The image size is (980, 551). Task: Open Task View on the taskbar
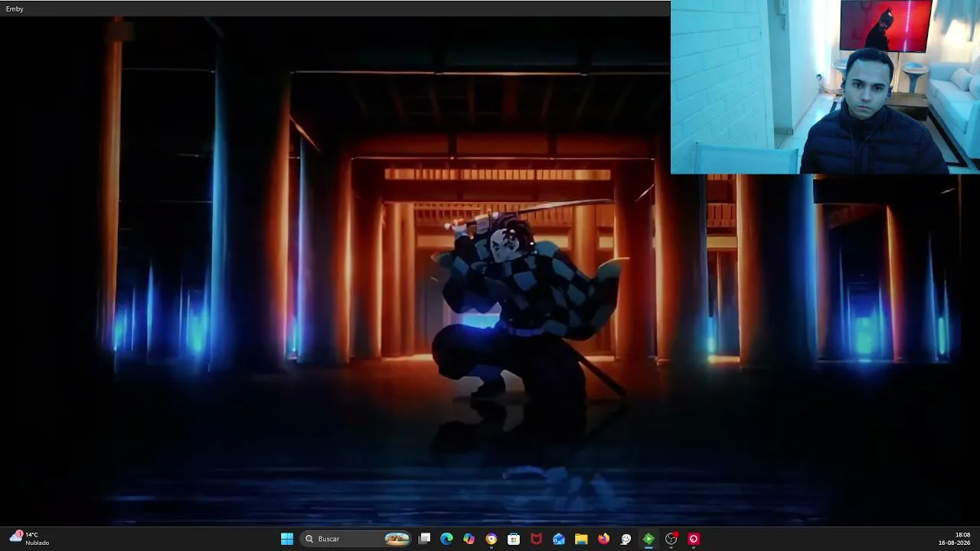425,539
